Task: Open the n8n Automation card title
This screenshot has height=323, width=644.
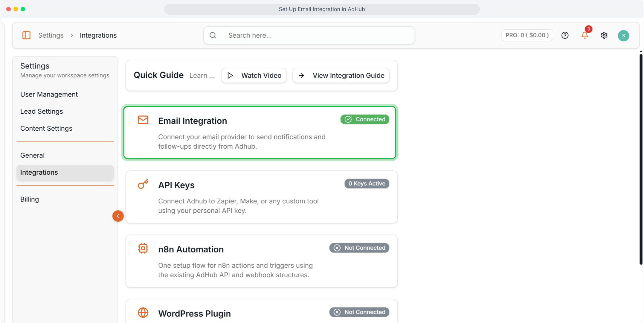Action: point(191,249)
